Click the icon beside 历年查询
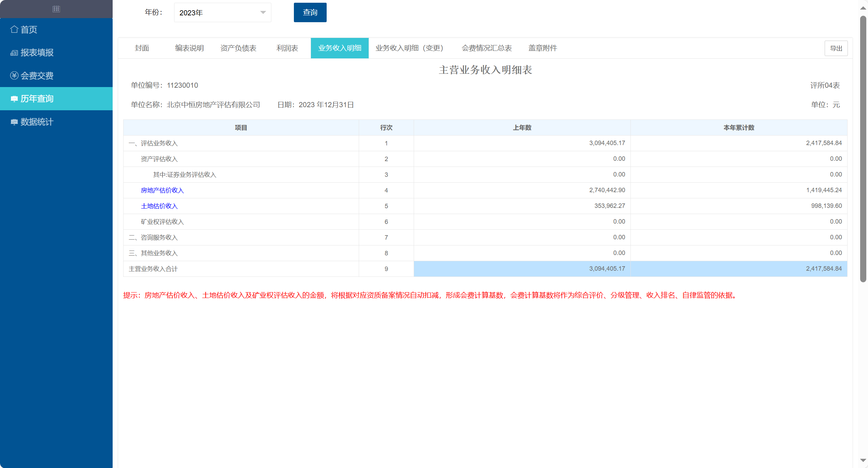Viewport: 868px width, 468px height. [x=14, y=99]
